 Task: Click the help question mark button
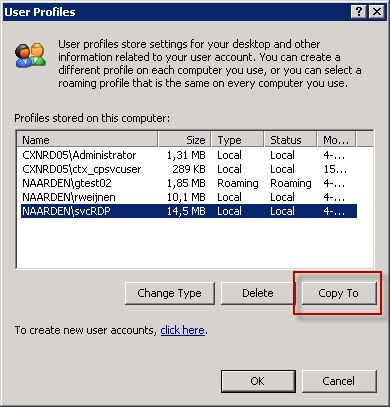tap(359, 12)
